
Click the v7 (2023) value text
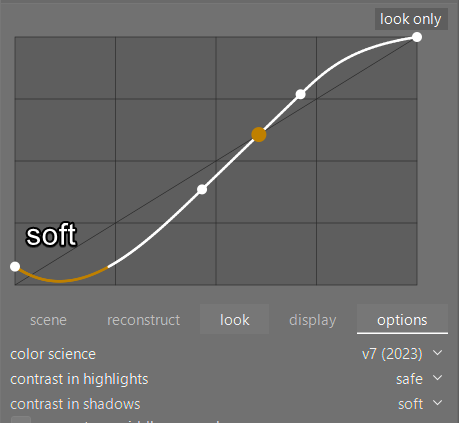[x=392, y=354]
